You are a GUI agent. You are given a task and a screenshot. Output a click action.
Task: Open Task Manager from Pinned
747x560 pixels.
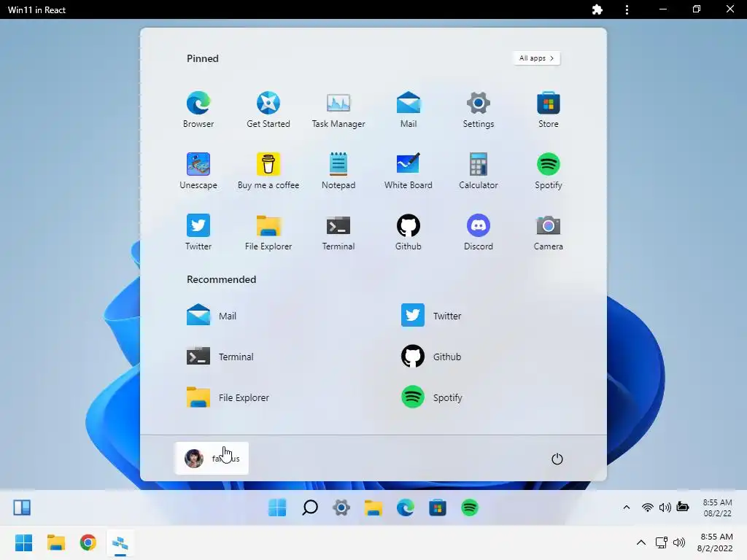point(338,109)
